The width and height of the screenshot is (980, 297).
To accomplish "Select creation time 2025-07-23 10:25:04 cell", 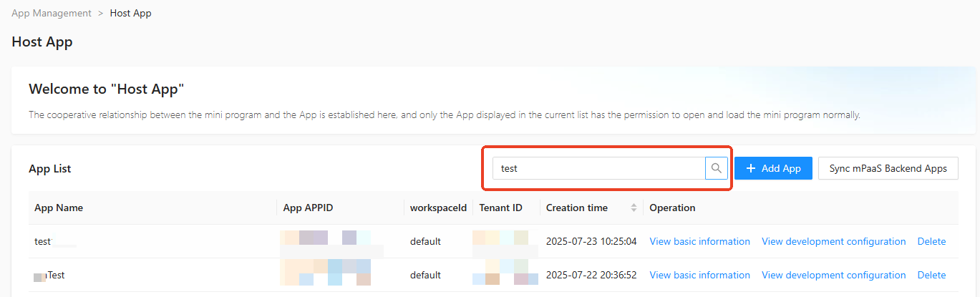I will coord(591,241).
